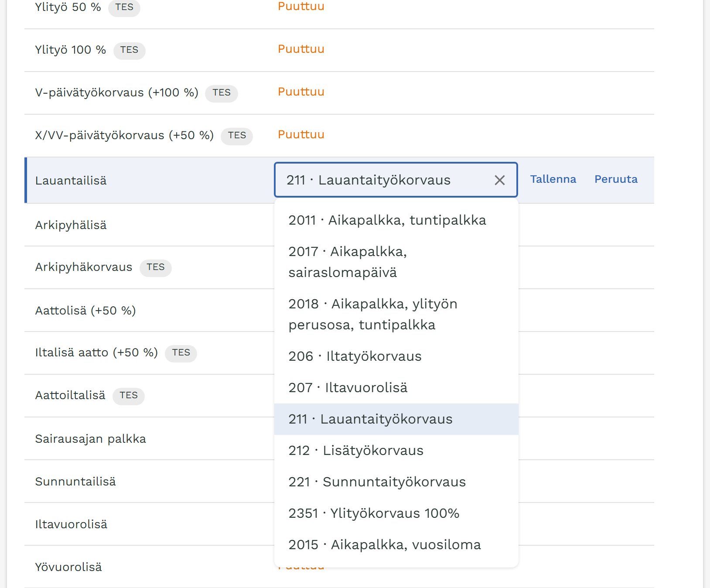The height and width of the screenshot is (588, 710).
Task: Select the Lauantailisä row label
Action: tap(71, 181)
